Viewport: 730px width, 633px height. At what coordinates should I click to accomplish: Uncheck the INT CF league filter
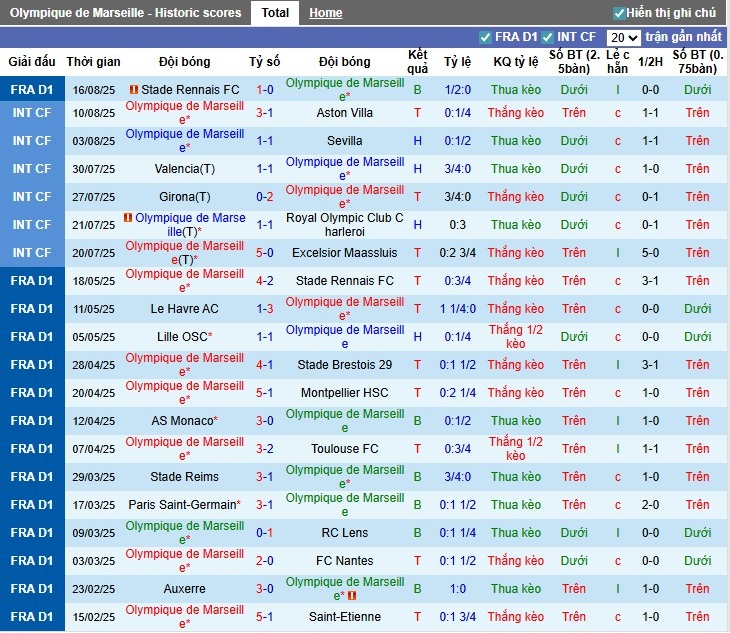click(x=547, y=37)
